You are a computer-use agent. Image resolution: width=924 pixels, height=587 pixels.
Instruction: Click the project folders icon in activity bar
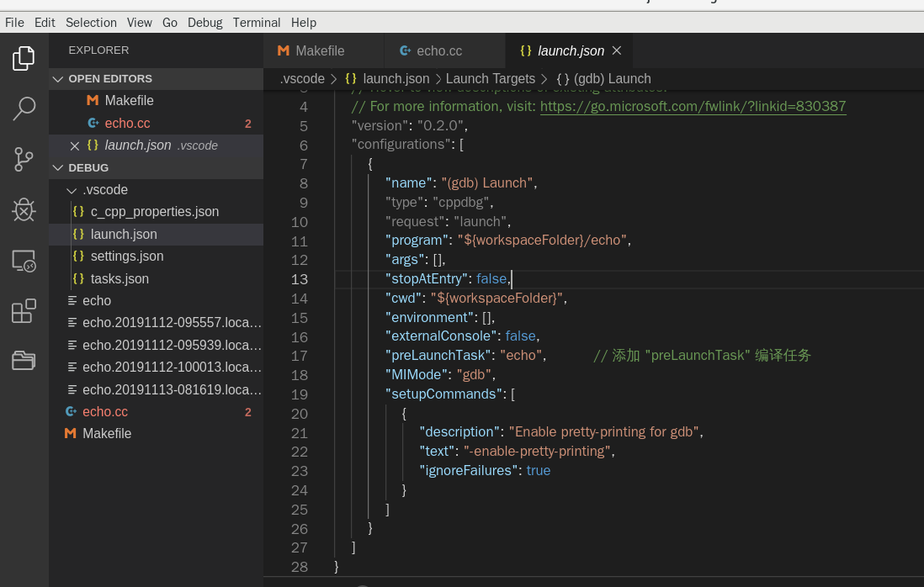click(x=24, y=361)
